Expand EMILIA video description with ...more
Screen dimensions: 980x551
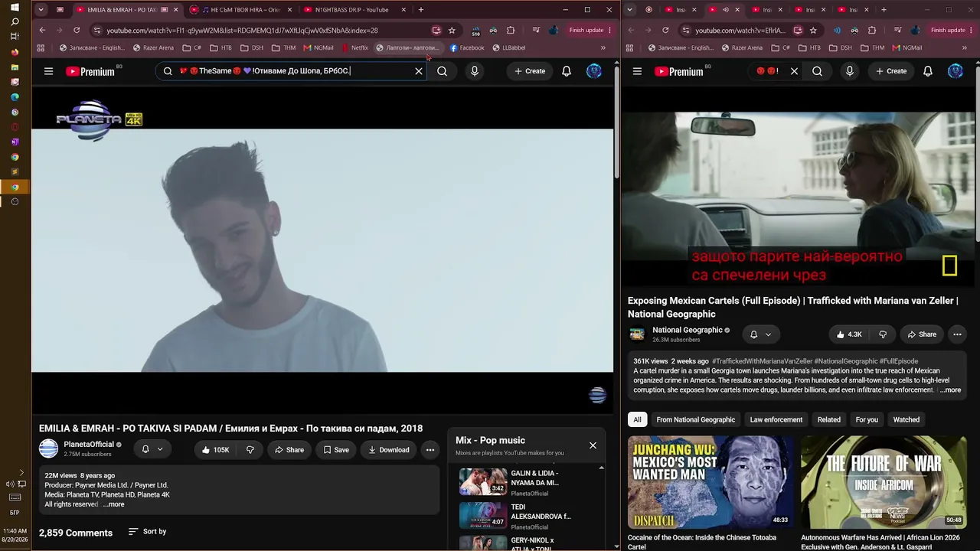click(113, 504)
